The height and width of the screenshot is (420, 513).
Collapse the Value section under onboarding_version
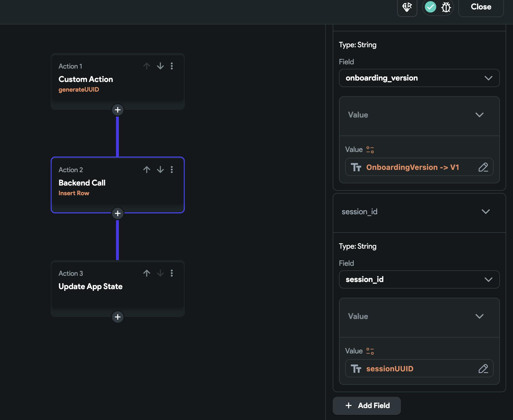click(479, 115)
